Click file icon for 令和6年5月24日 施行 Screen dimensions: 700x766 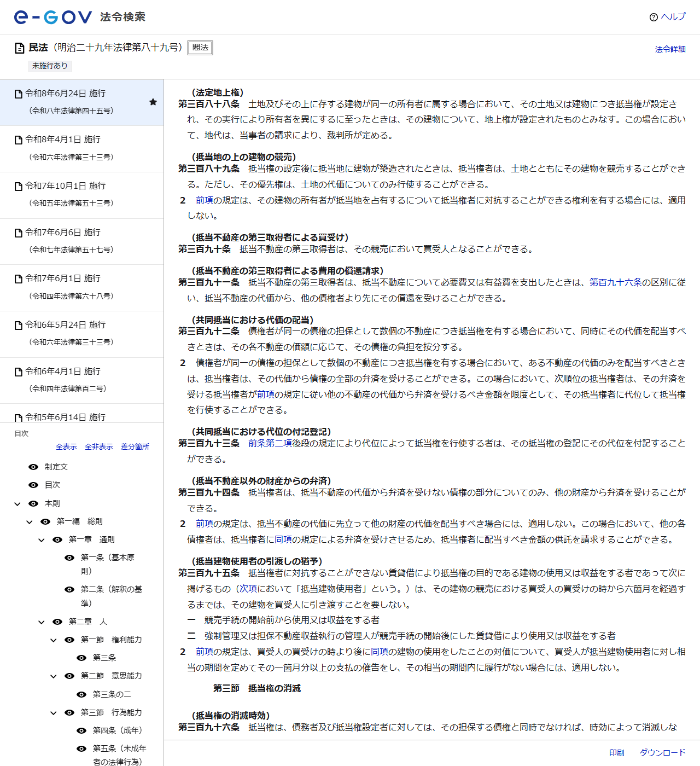pos(19,326)
